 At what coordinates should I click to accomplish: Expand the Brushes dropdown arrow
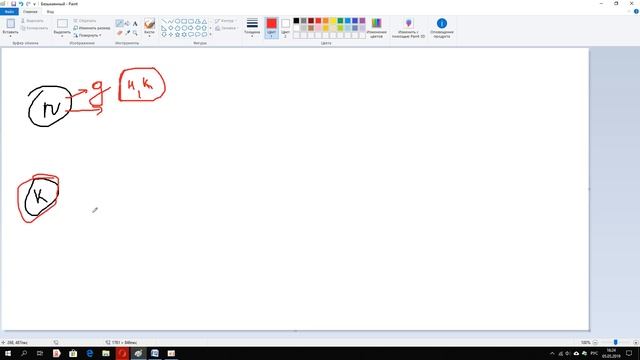149,35
